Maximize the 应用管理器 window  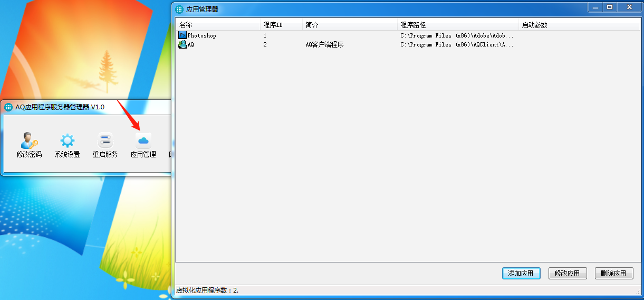(x=610, y=7)
